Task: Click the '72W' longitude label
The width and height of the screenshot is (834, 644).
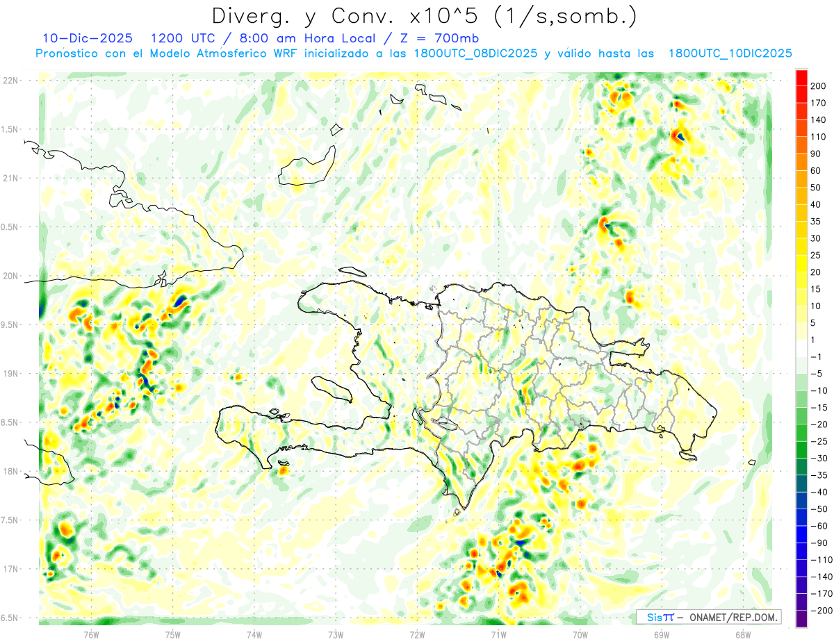Action: coord(417,634)
